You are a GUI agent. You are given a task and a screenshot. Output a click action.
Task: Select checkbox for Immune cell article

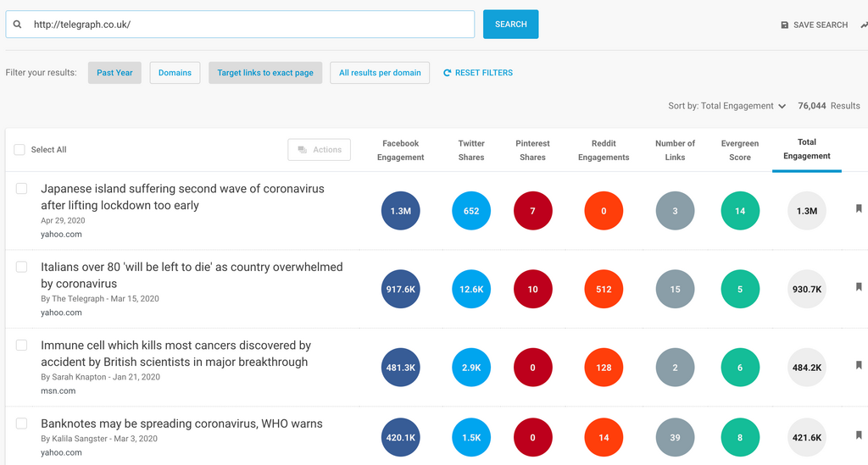[22, 346]
